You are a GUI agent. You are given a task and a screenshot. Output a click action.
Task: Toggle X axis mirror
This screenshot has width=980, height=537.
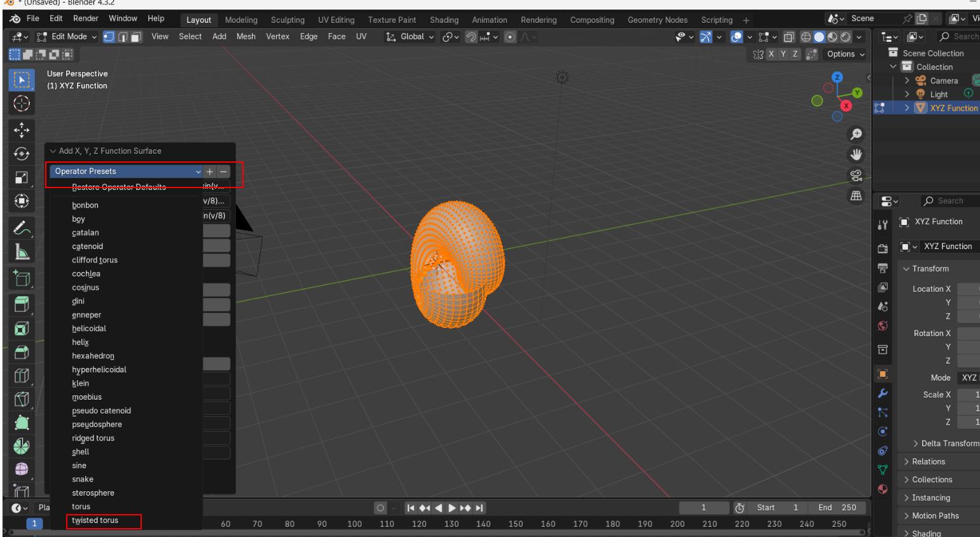(771, 54)
